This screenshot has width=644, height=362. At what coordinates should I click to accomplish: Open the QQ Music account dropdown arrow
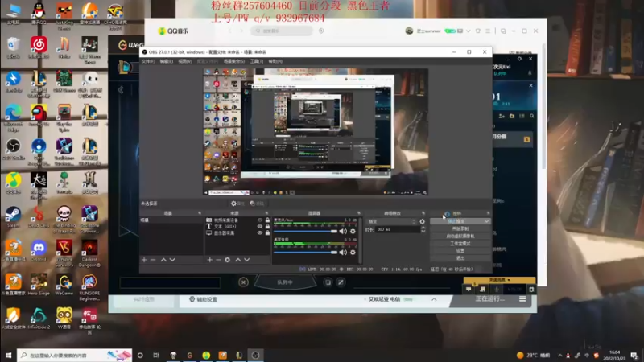(x=469, y=31)
